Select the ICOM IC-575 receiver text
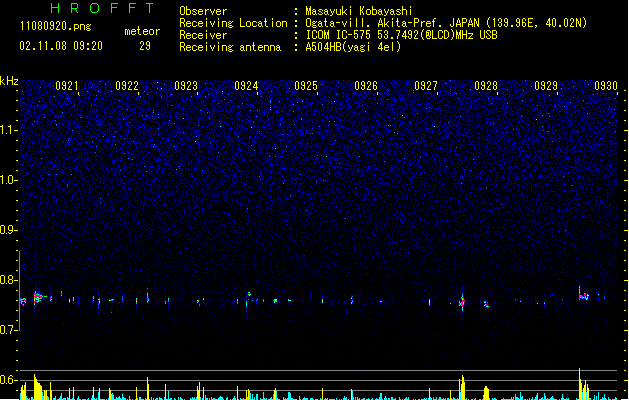The image size is (629, 400). pyautogui.click(x=401, y=35)
